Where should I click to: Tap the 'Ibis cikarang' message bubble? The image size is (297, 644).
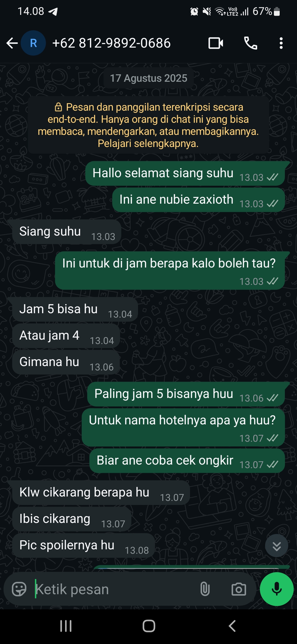71,519
